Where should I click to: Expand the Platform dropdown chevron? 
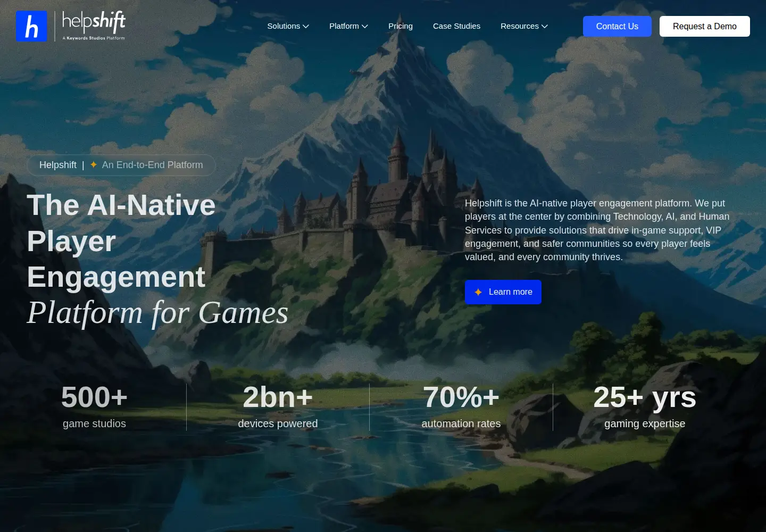coord(365,26)
